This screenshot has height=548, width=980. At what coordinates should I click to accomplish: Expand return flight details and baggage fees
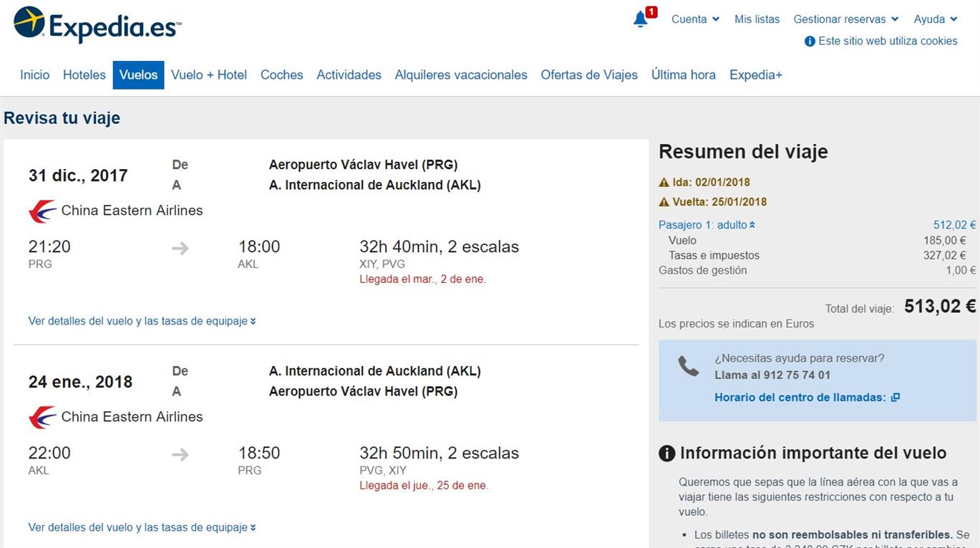[x=142, y=527]
